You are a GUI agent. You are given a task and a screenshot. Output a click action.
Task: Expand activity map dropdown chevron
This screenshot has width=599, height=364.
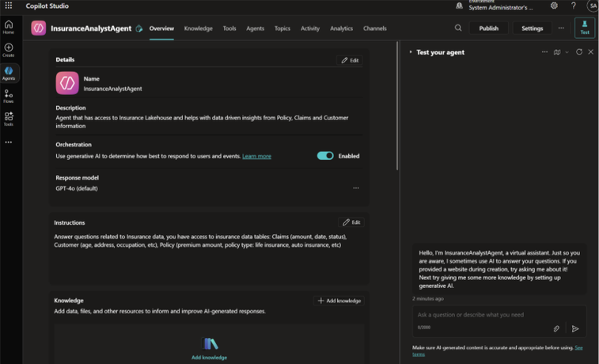pyautogui.click(x=567, y=52)
